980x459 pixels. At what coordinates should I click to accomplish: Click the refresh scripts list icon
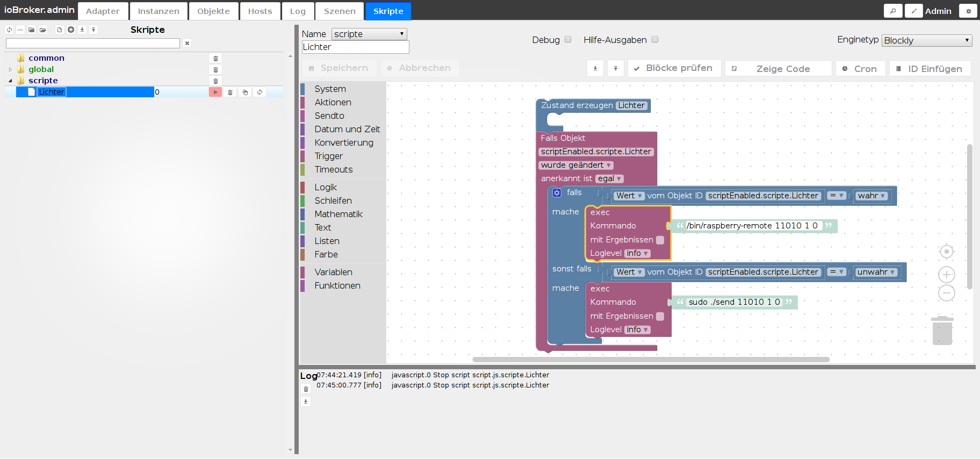click(9, 30)
